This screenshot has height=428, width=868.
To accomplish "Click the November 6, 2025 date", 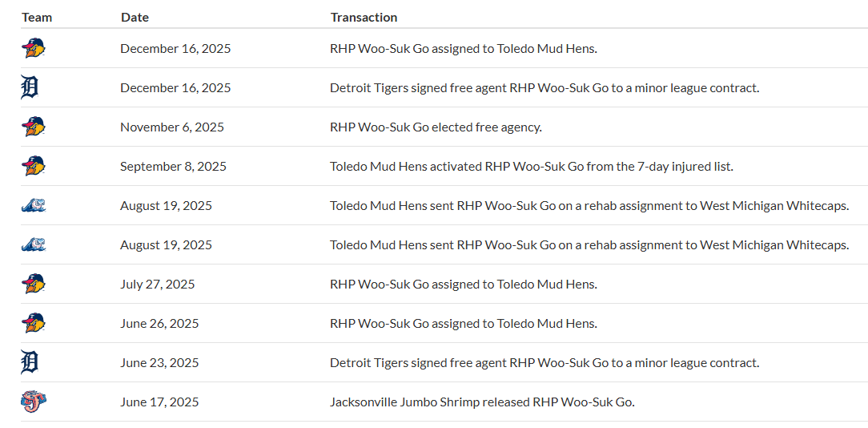I will [x=172, y=127].
